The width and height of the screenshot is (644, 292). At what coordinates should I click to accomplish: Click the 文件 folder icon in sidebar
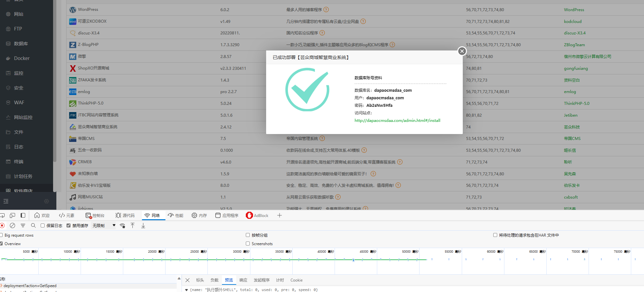tap(8, 132)
